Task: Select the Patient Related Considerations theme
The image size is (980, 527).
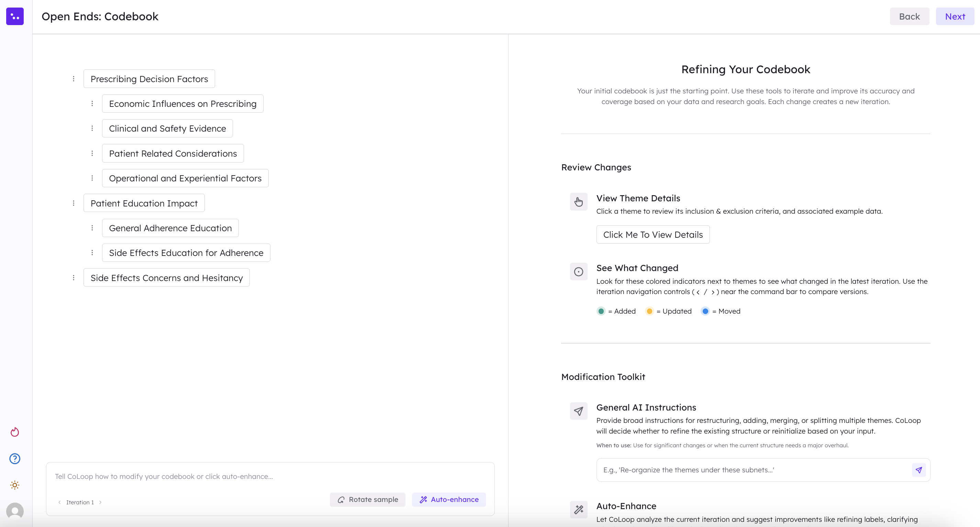Action: 173,153
